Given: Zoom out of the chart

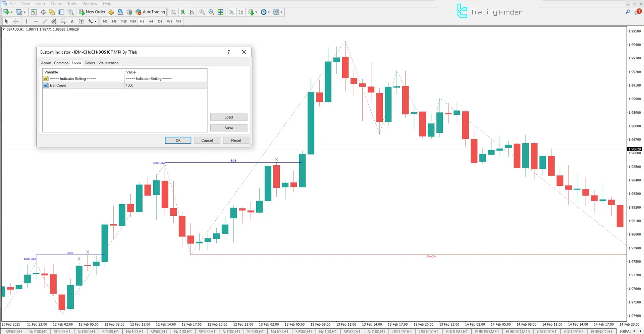Looking at the screenshot, I should 211,12.
